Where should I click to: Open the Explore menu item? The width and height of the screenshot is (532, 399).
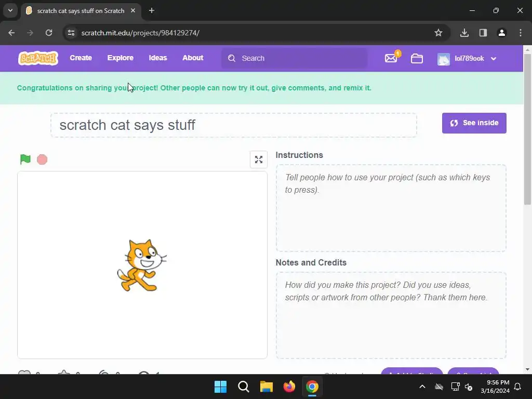click(x=121, y=58)
